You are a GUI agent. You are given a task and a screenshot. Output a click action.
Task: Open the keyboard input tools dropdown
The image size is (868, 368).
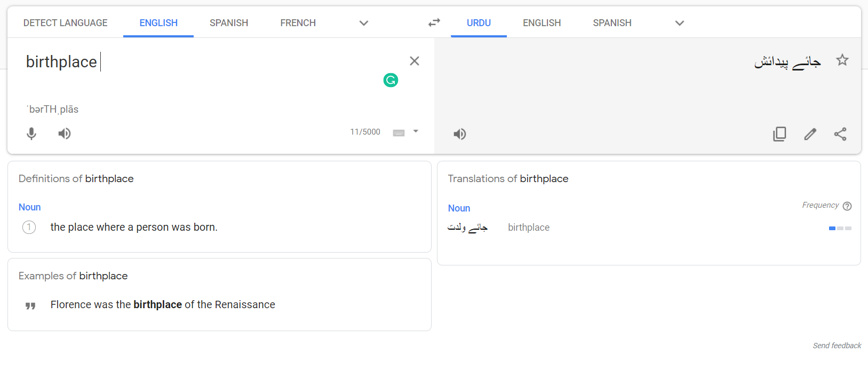point(416,131)
